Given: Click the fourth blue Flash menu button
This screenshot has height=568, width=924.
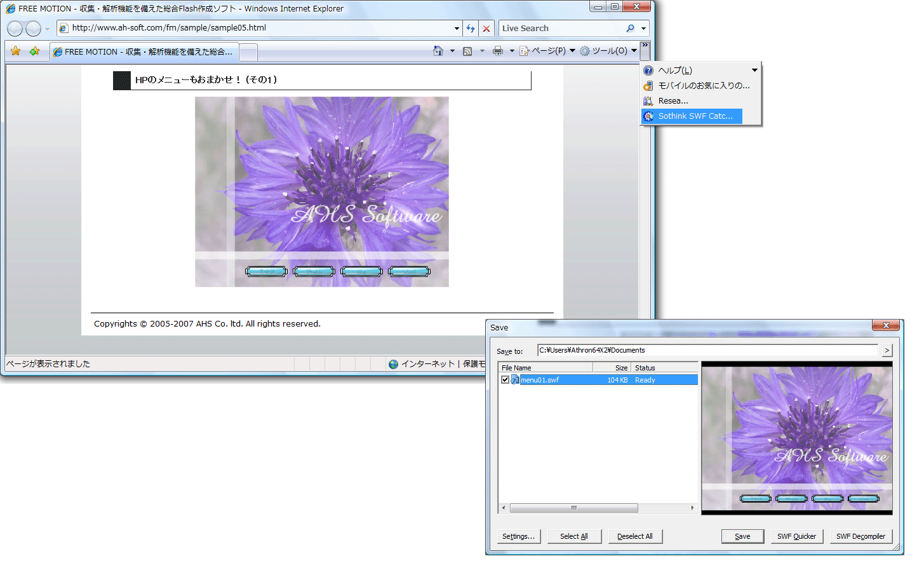Looking at the screenshot, I should (x=410, y=272).
